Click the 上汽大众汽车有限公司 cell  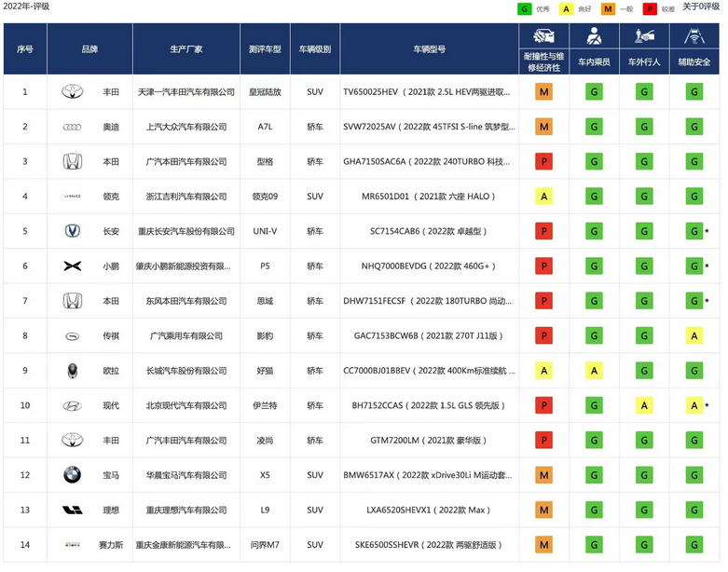click(x=186, y=127)
